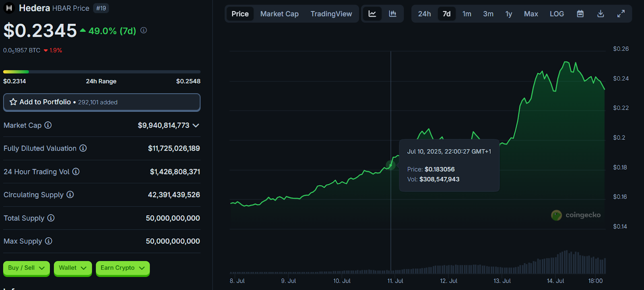Expand the Market Cap value chevron
644x290 pixels.
(x=196, y=125)
